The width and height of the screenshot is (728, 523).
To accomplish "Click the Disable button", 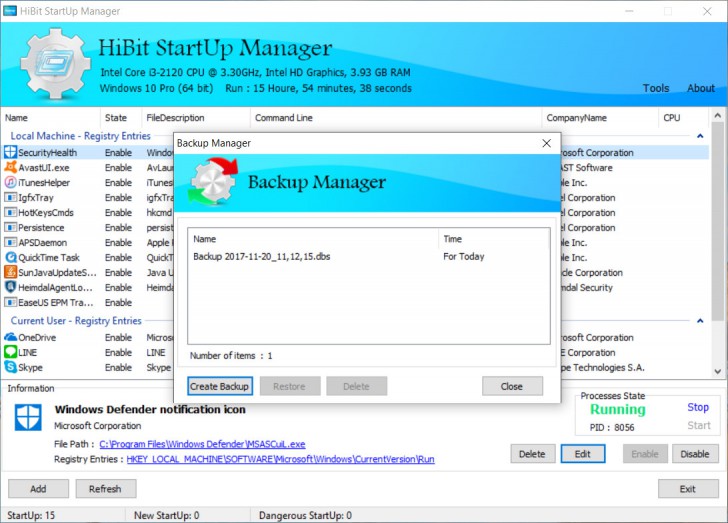I will (695, 454).
